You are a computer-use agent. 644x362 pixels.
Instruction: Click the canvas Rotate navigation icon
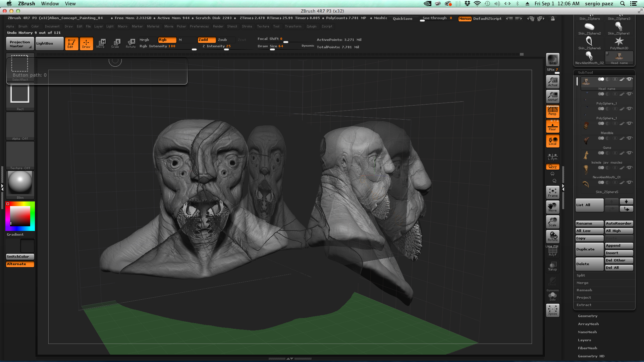(552, 236)
